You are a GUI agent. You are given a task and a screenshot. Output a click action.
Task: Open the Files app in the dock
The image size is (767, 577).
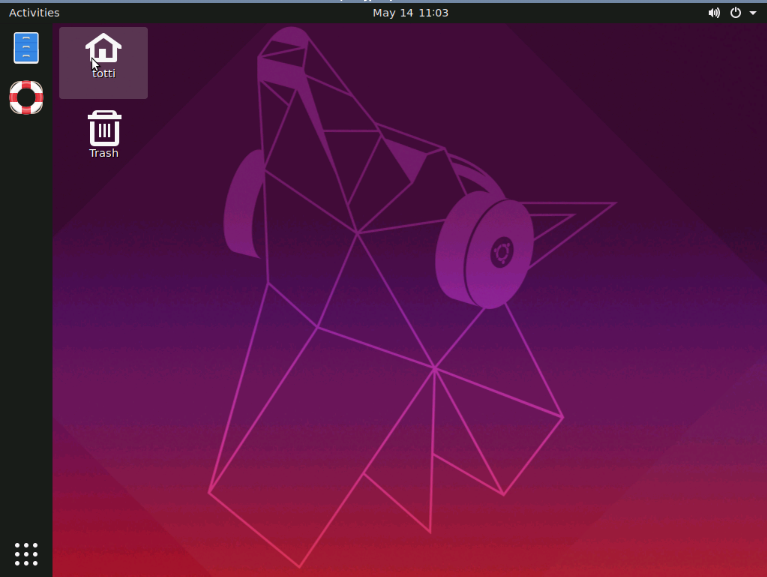coord(26,48)
